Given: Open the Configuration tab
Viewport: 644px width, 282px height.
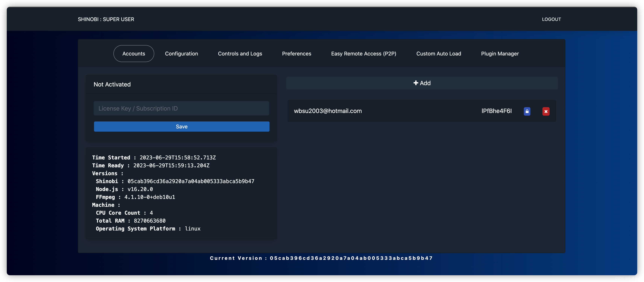Looking at the screenshot, I should coord(181,53).
